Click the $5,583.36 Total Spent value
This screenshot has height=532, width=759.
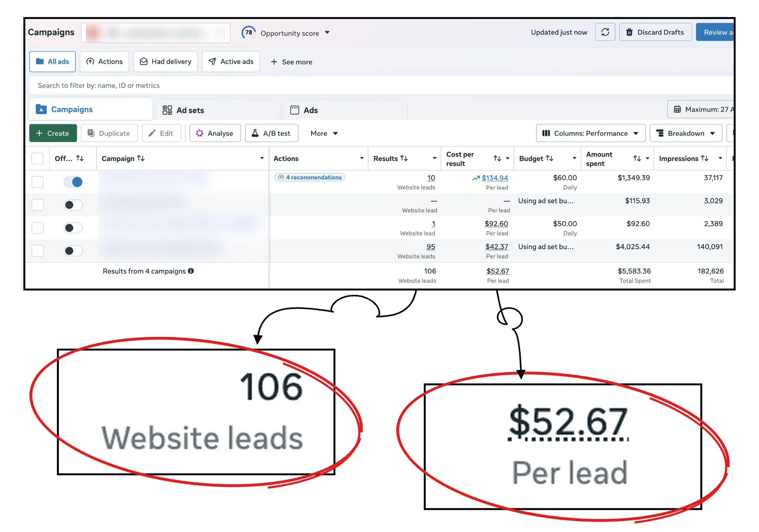click(x=634, y=271)
